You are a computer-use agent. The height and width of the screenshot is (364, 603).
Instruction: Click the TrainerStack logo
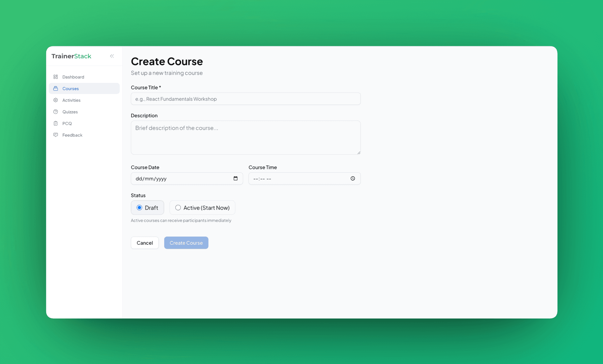pos(71,56)
